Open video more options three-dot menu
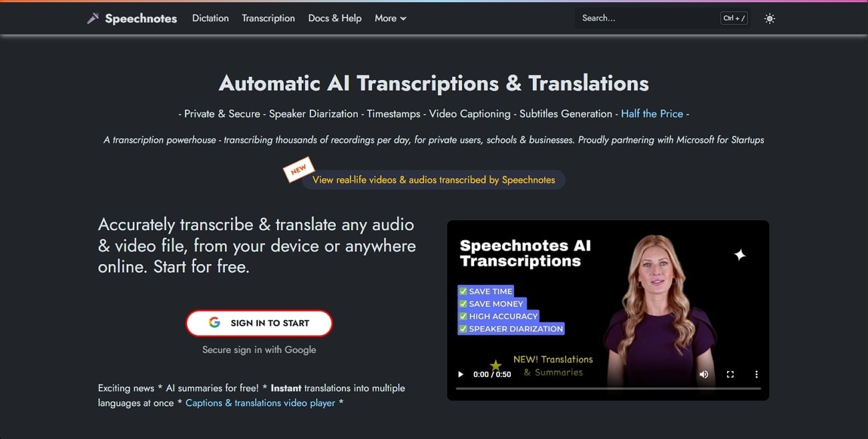 [756, 374]
